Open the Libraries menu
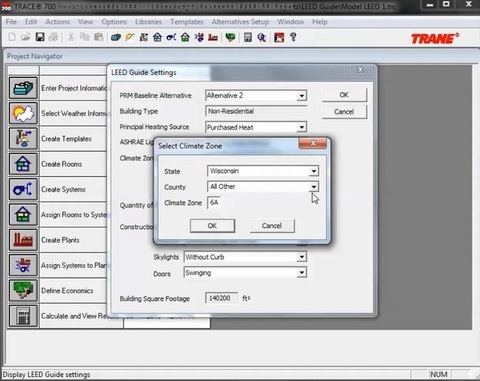Screen dimensions: 480x381 [148, 22]
